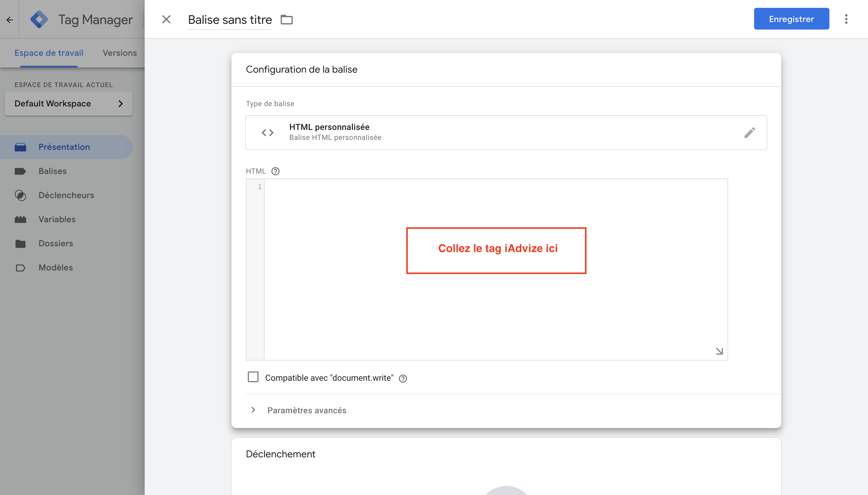This screenshot has width=868, height=495.
Task: Click the HTML personnalisée tag type box
Action: click(506, 133)
